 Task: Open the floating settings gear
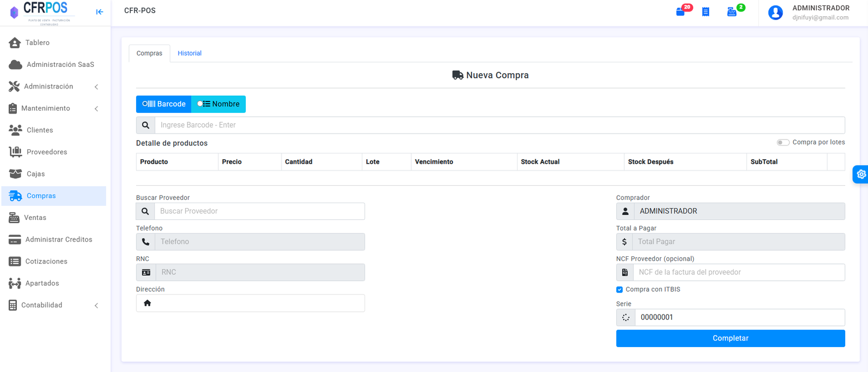coord(861,174)
